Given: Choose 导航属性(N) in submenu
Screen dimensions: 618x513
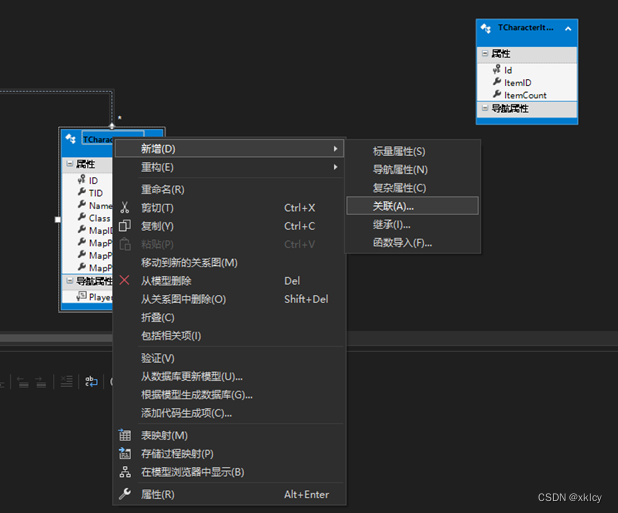Looking at the screenshot, I should pyautogui.click(x=413, y=170).
